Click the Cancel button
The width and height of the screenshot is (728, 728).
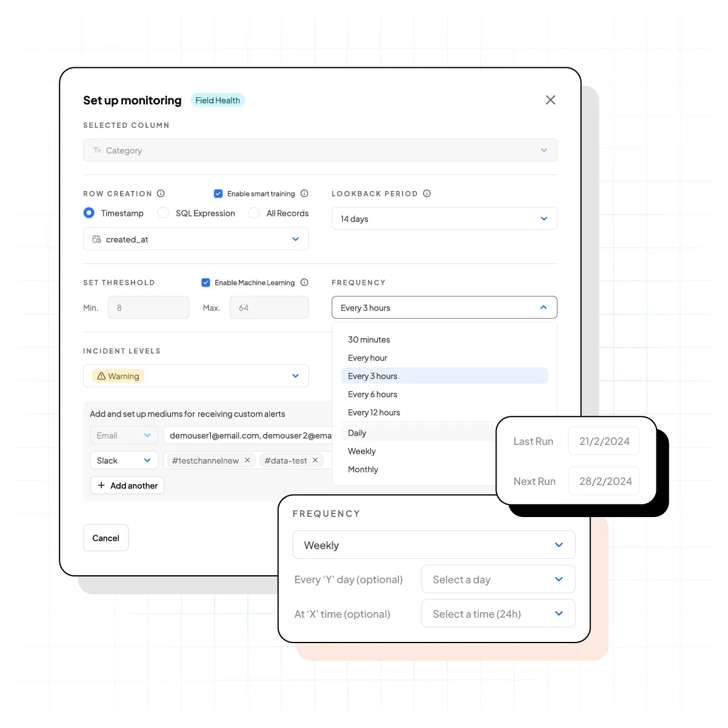(105, 538)
